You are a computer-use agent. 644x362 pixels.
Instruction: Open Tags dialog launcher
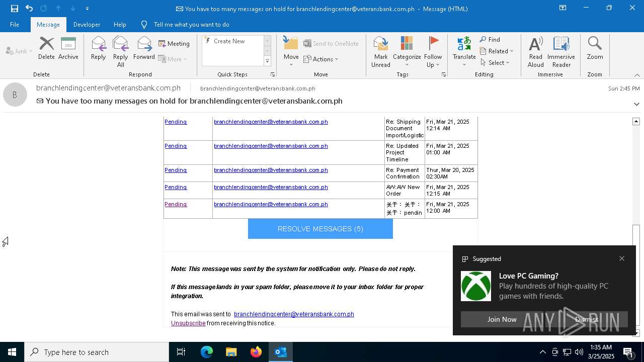(x=444, y=74)
